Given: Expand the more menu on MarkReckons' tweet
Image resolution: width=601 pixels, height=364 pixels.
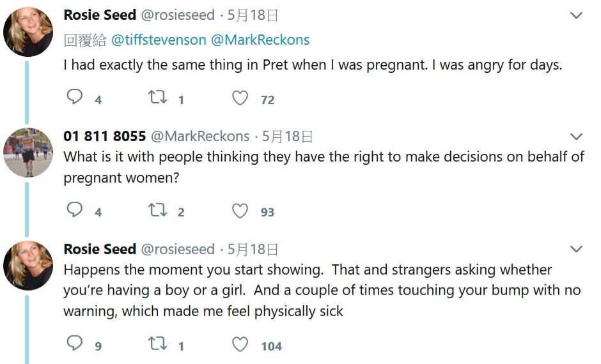Looking at the screenshot, I should (x=576, y=137).
